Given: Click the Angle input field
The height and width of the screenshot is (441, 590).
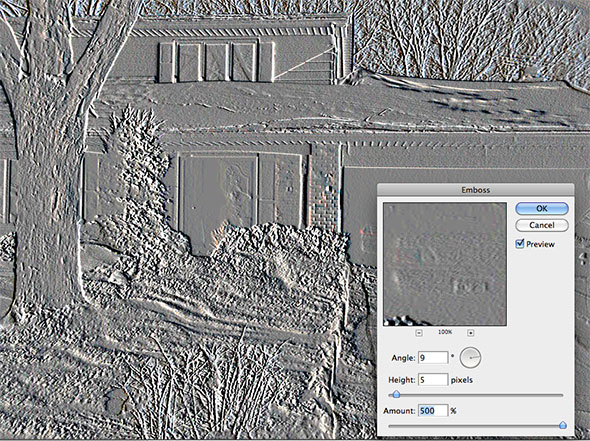Looking at the screenshot, I should coord(433,357).
